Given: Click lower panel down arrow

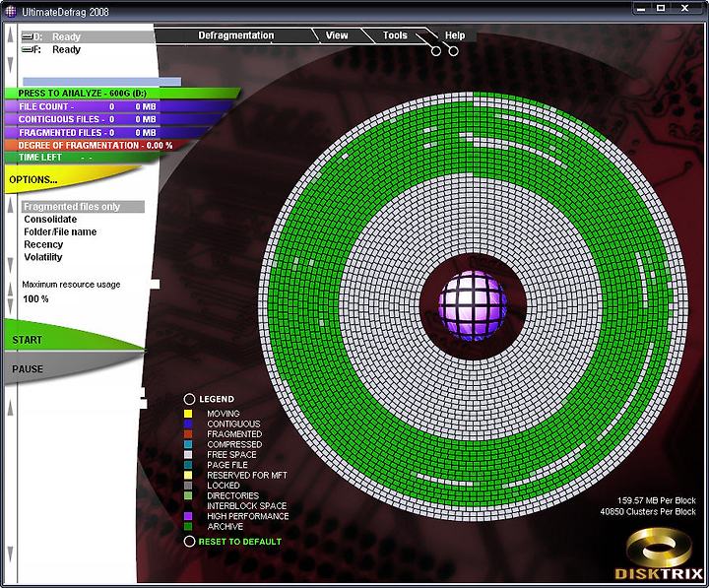Looking at the screenshot, I should pos(10,555).
